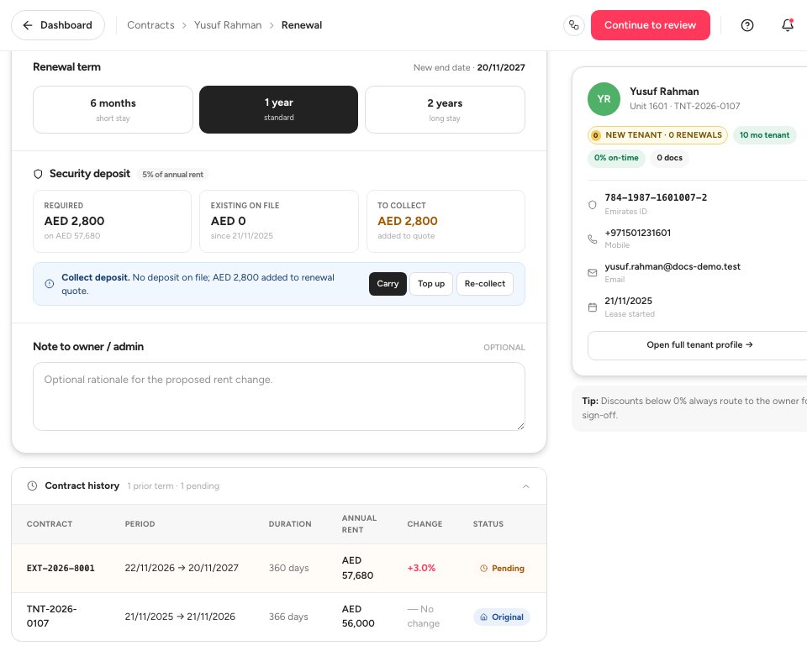
Task: Click the calendar icon beside Lease started
Action: click(593, 307)
